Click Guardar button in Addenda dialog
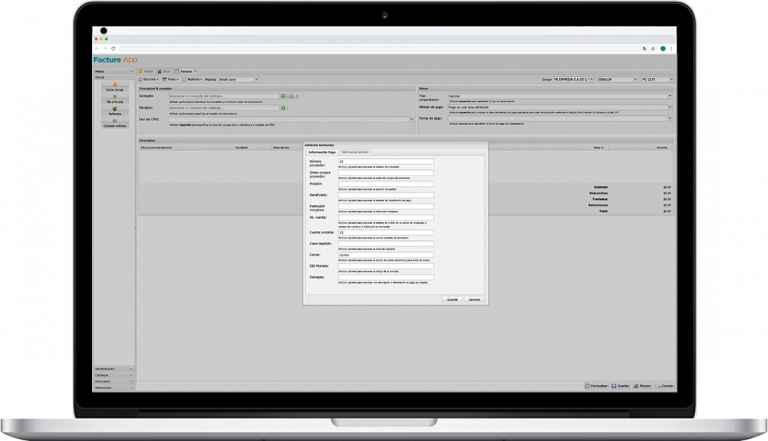Image resolution: width=768 pixels, height=441 pixels. click(452, 299)
